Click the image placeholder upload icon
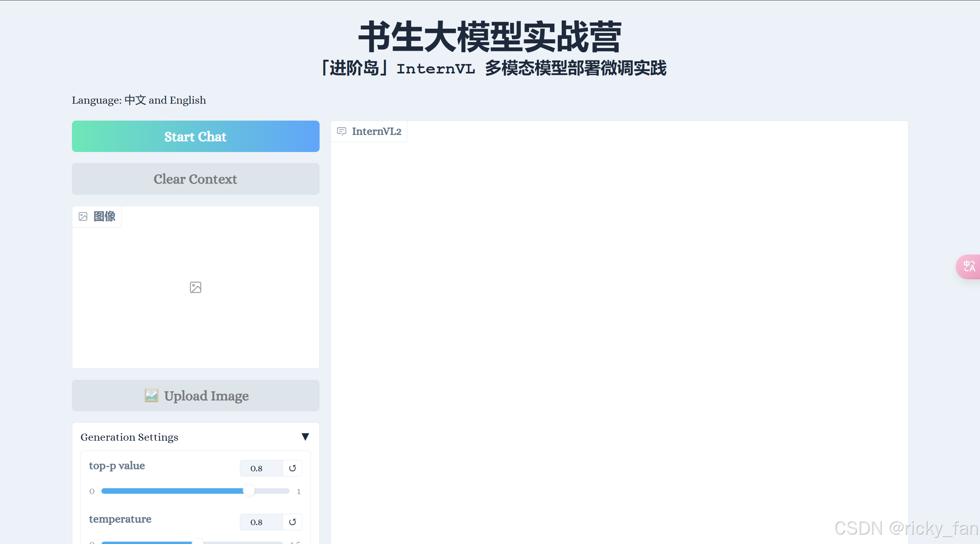This screenshot has width=980, height=544. tap(195, 288)
